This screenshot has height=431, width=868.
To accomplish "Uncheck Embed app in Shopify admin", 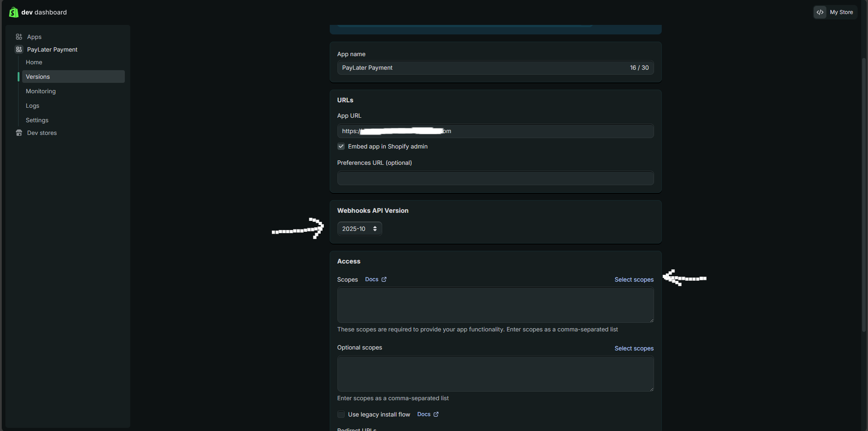I will 341,146.
